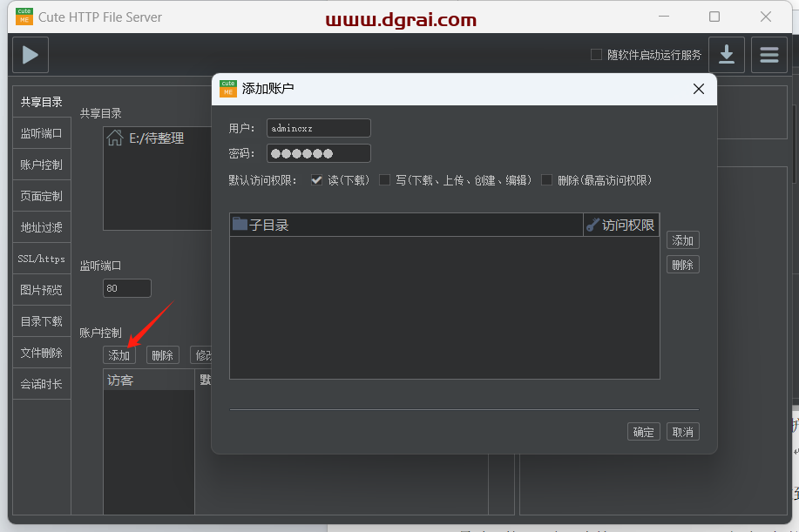The image size is (799, 532).
Task: Open the 页面定制 sidebar tab
Action: [x=42, y=196]
